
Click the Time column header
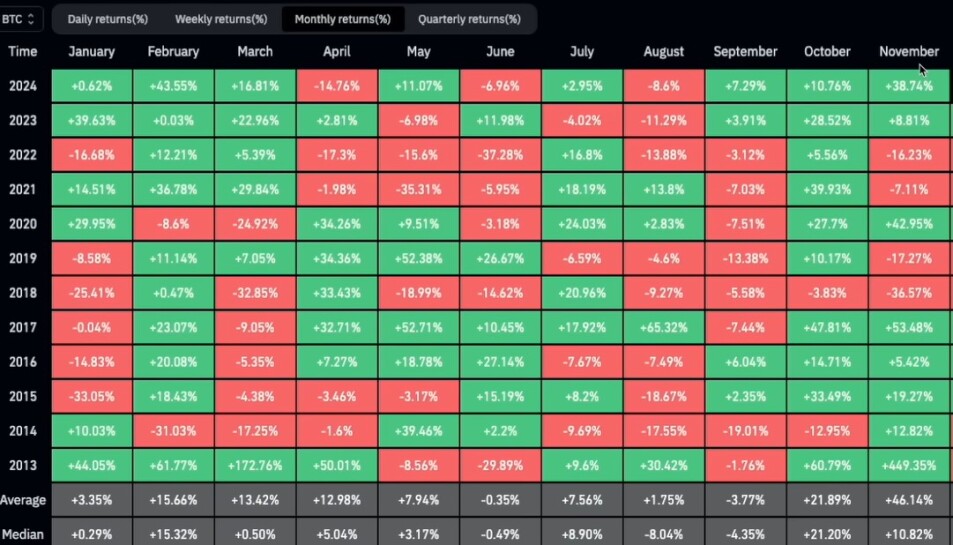(x=22, y=52)
